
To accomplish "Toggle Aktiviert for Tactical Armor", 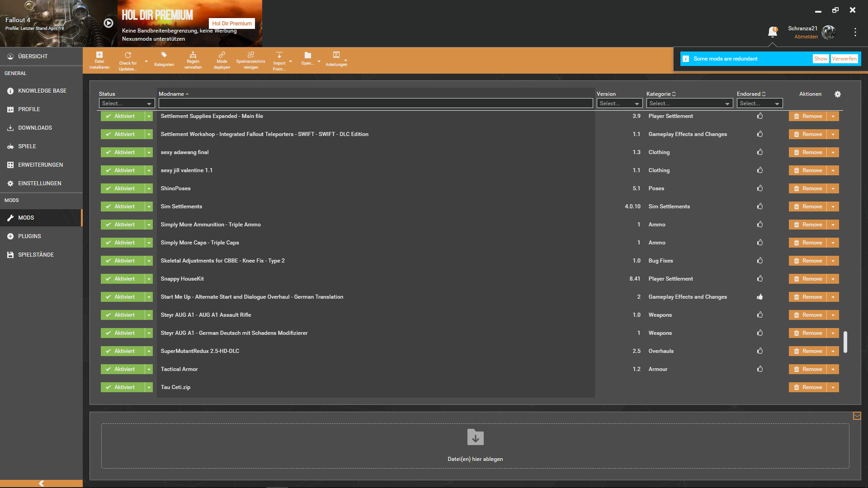I will pyautogui.click(x=123, y=369).
